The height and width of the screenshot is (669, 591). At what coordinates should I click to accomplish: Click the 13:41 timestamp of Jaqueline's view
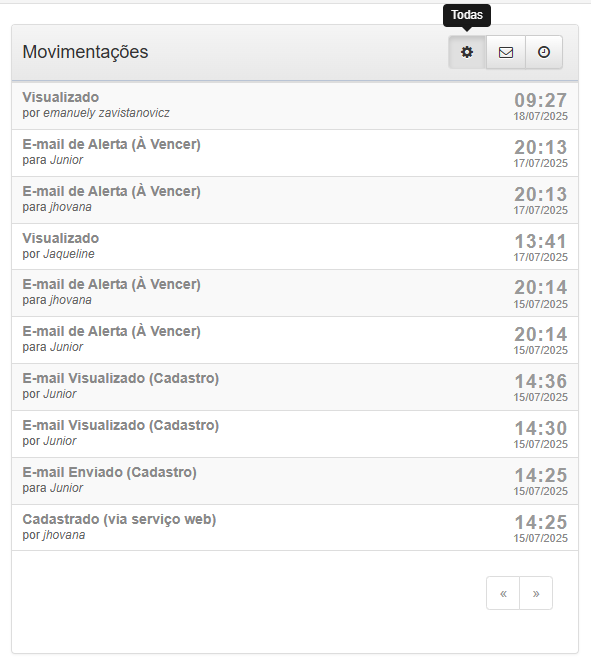point(541,241)
